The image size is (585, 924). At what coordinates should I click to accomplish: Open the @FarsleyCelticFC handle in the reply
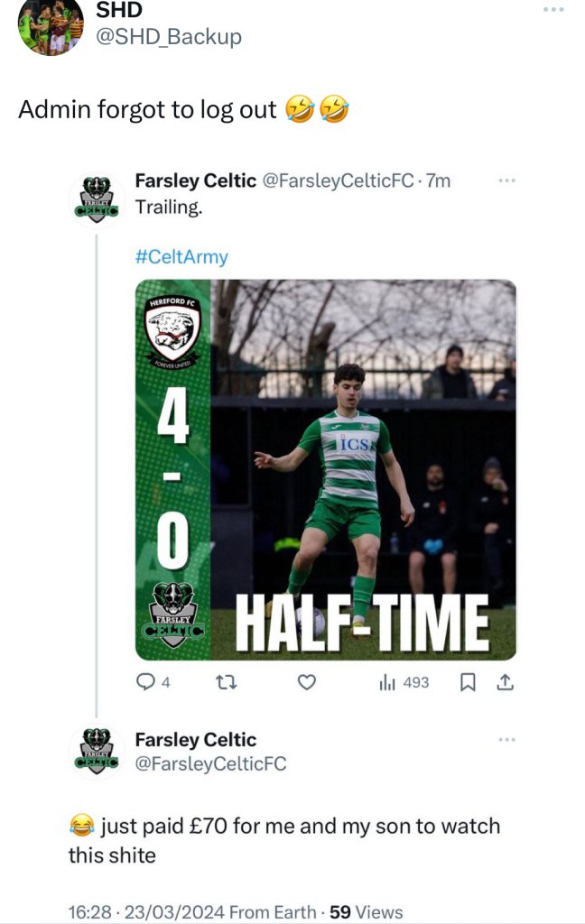210,764
